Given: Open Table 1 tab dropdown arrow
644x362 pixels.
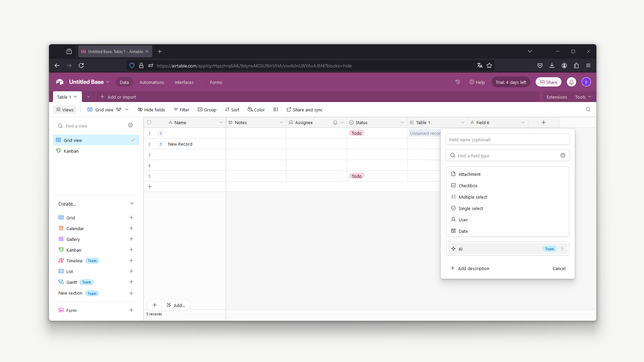Looking at the screenshot, I should click(x=75, y=97).
